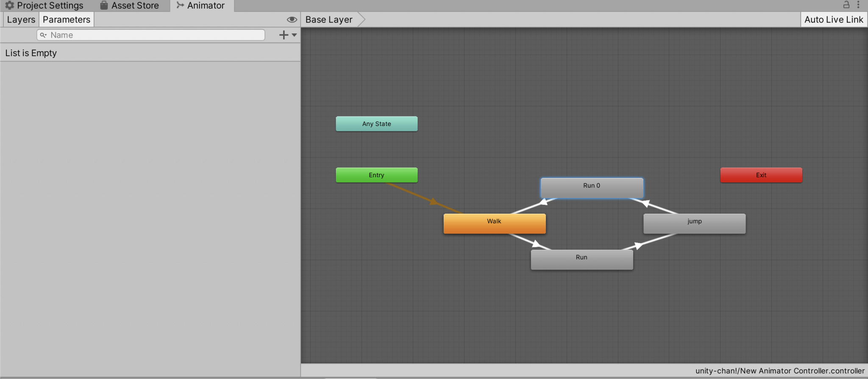
Task: Open the three-dot panel options menu
Action: click(x=858, y=5)
